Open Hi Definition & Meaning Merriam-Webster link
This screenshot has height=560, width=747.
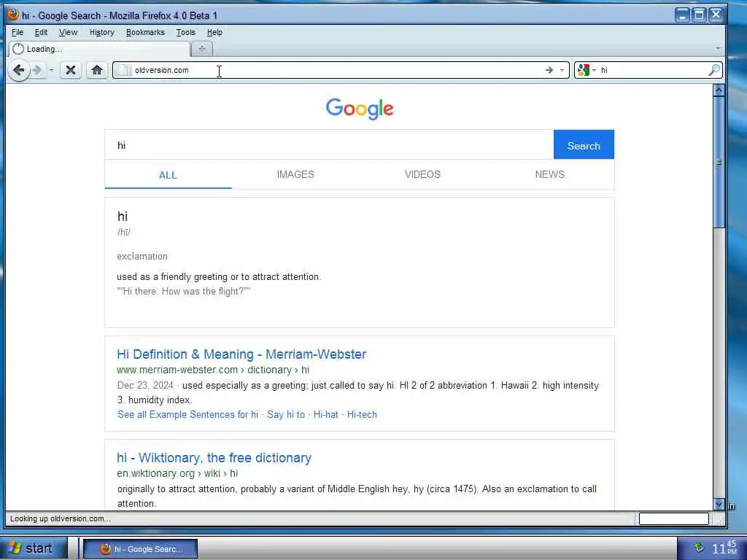pyautogui.click(x=241, y=354)
